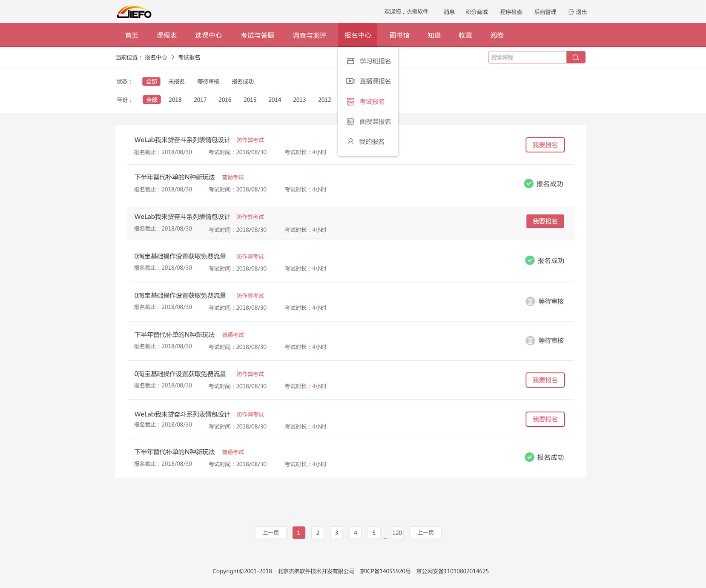
Task: Click the exam registration chart icon
Action: 350,102
